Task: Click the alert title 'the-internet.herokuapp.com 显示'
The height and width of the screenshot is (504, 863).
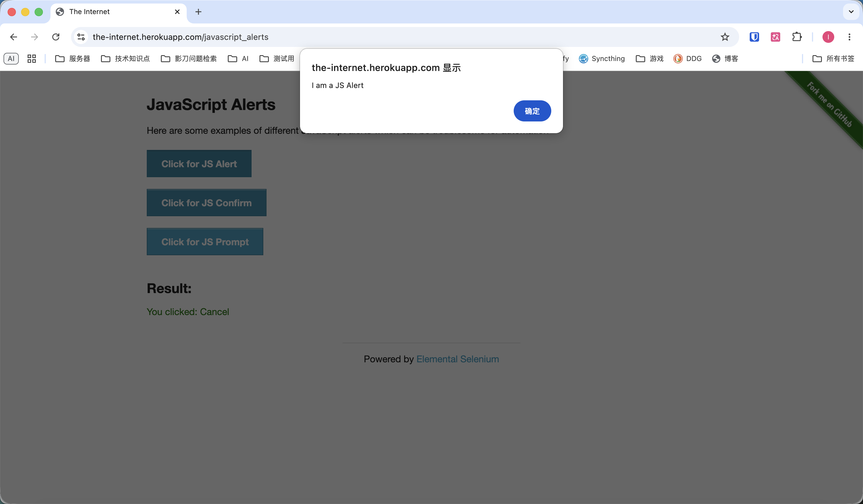Action: pos(386,68)
